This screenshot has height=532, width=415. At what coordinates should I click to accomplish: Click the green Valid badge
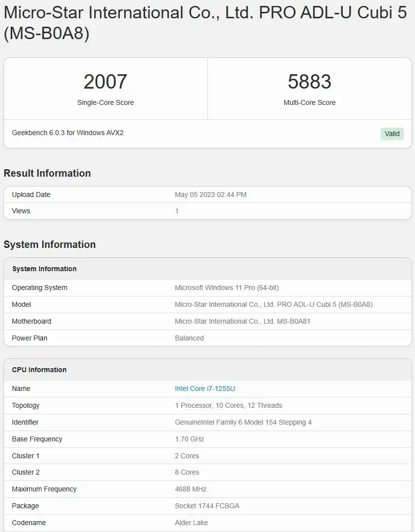[x=392, y=134]
